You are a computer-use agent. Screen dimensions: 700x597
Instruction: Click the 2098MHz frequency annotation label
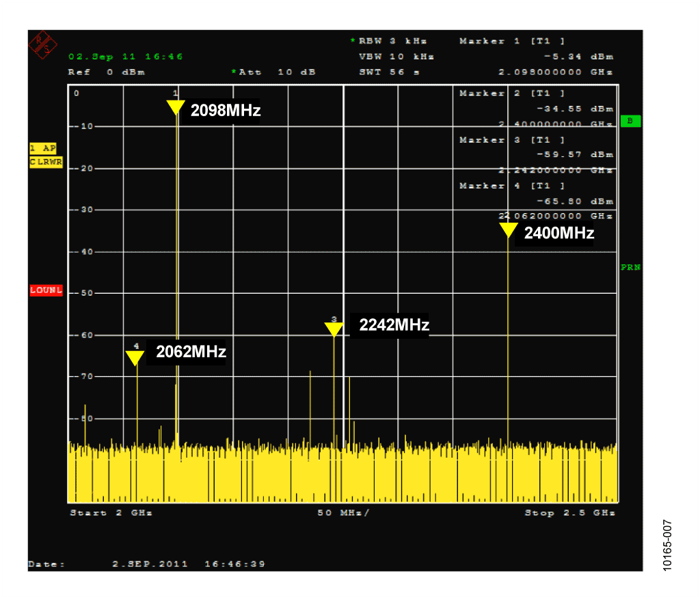click(226, 110)
